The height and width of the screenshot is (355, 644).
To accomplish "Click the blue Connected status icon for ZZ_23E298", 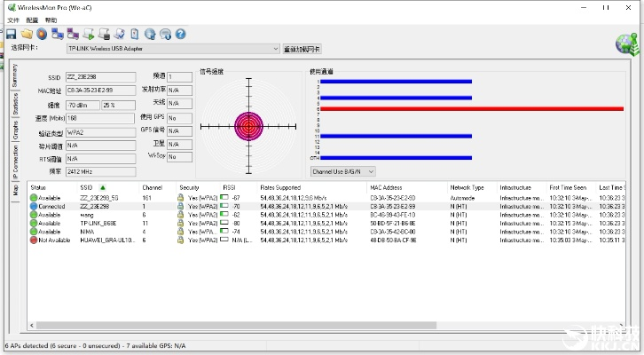I will tap(33, 206).
